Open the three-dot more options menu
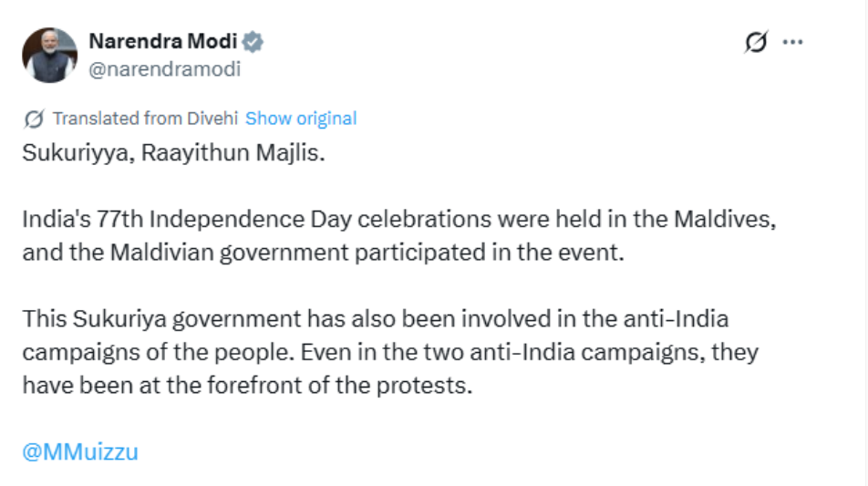The image size is (868, 486). point(793,43)
